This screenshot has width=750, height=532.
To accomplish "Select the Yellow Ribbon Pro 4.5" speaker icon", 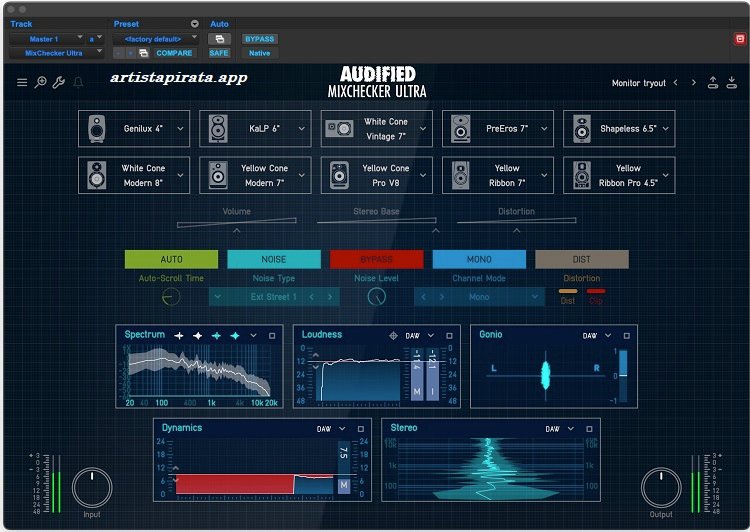I will click(x=582, y=175).
